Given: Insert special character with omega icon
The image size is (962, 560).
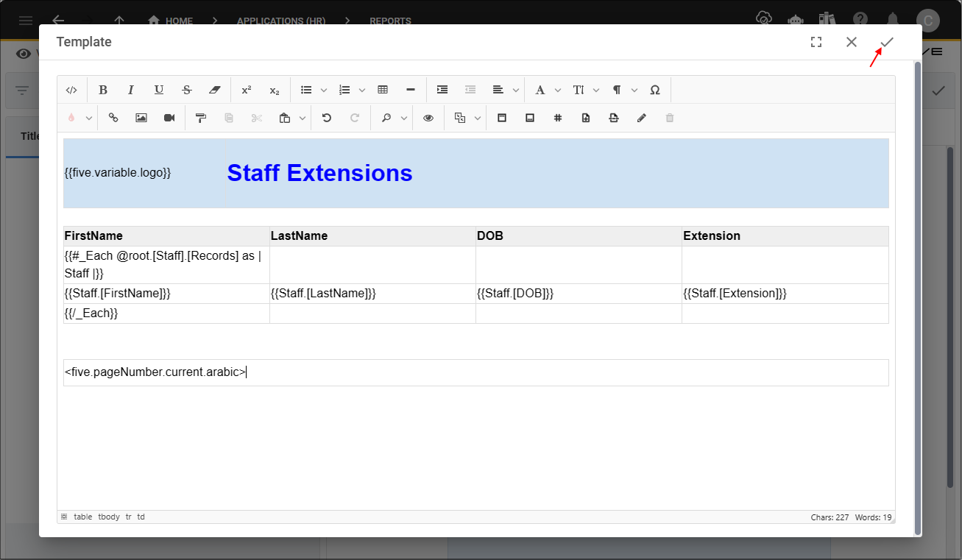Looking at the screenshot, I should pos(655,90).
